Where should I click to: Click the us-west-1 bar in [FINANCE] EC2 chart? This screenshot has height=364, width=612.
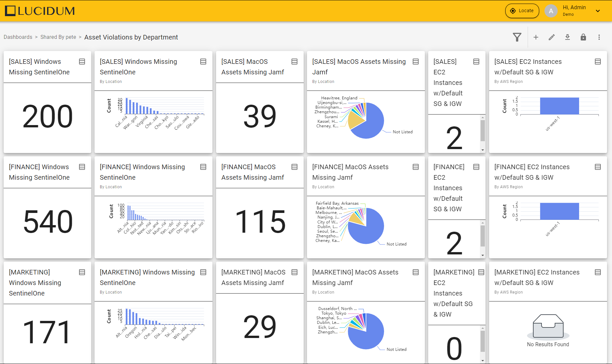coord(559,211)
